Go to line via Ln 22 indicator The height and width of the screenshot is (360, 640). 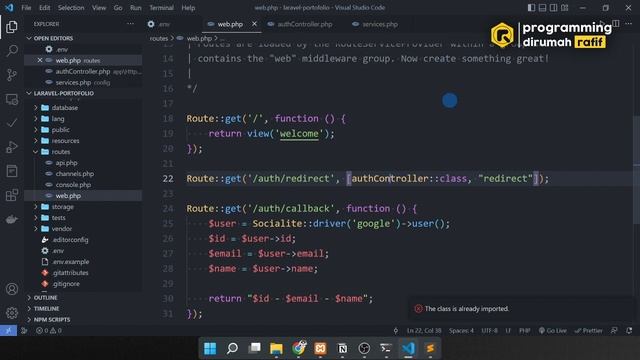point(424,331)
